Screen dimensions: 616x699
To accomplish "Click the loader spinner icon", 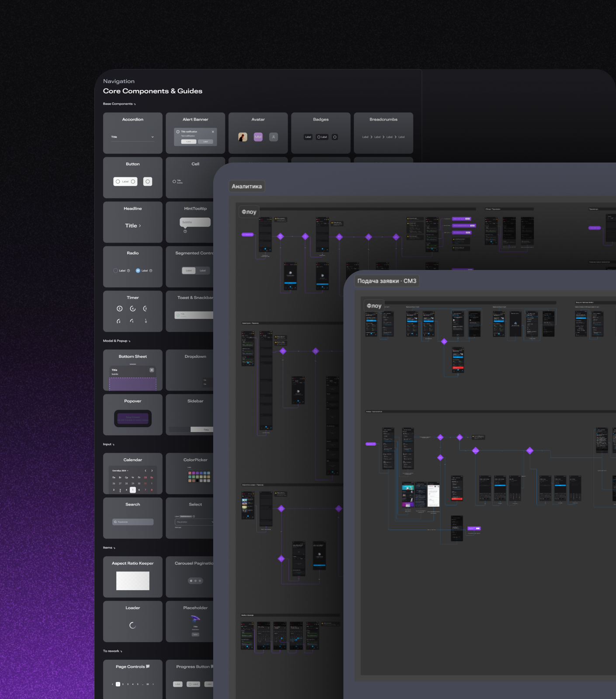I will tap(133, 625).
